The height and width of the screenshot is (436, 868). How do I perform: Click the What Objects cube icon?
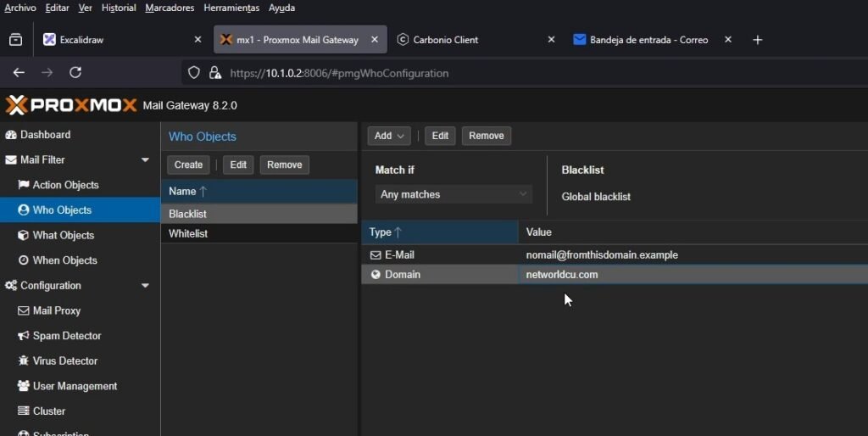click(23, 235)
